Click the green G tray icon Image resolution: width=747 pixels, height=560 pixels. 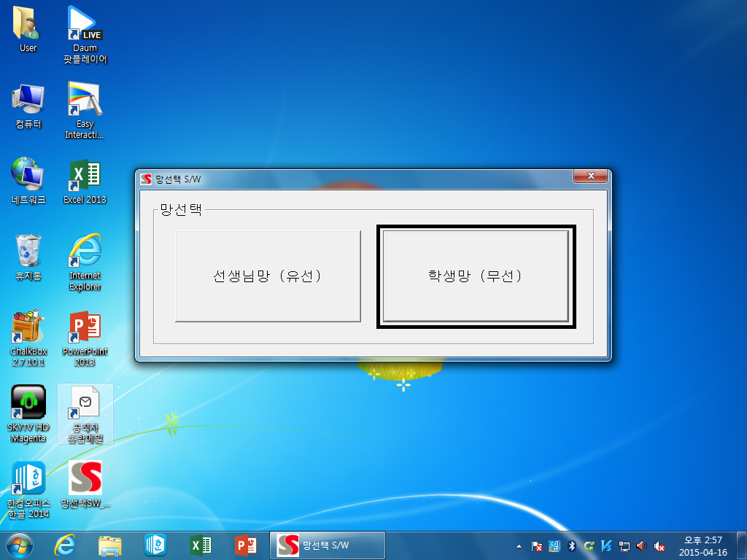click(x=589, y=546)
